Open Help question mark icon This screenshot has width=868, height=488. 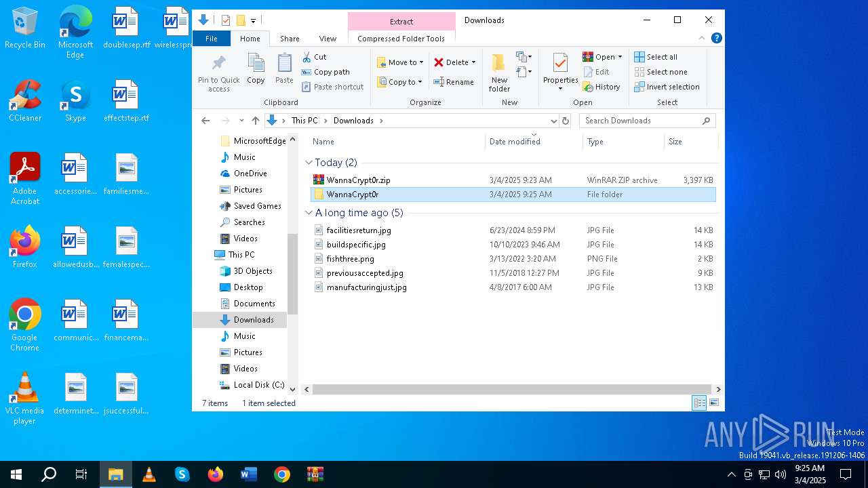[716, 38]
